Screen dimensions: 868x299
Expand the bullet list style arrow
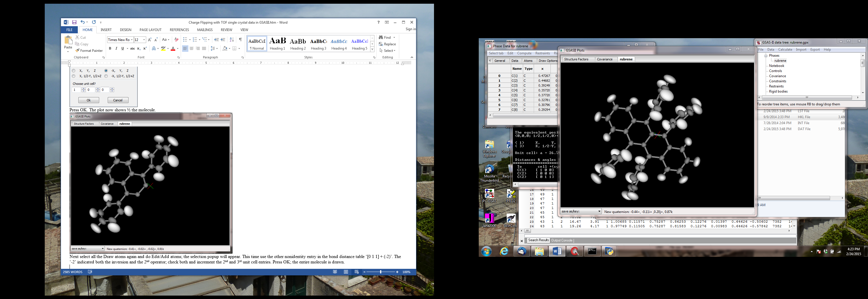(x=190, y=40)
